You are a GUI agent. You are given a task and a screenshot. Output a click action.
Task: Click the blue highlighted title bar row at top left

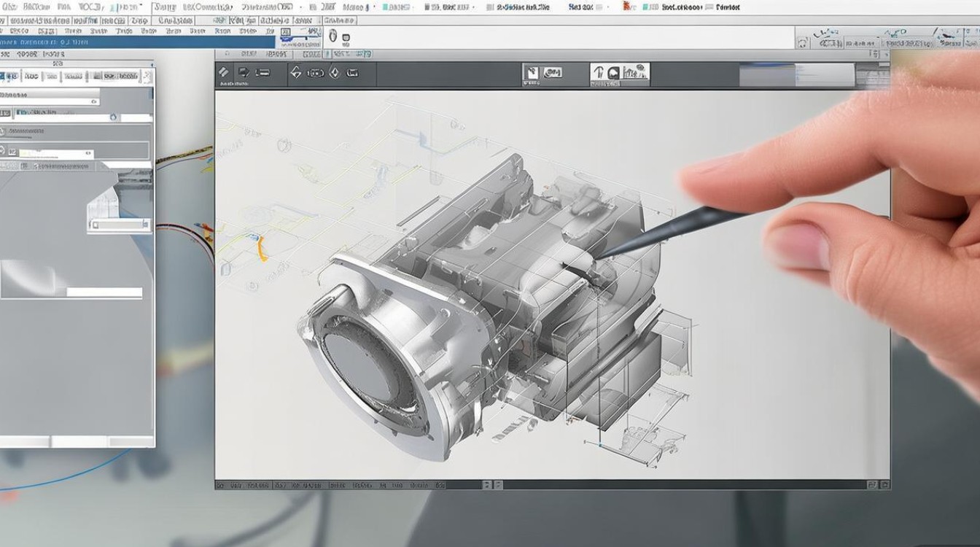coord(138,43)
